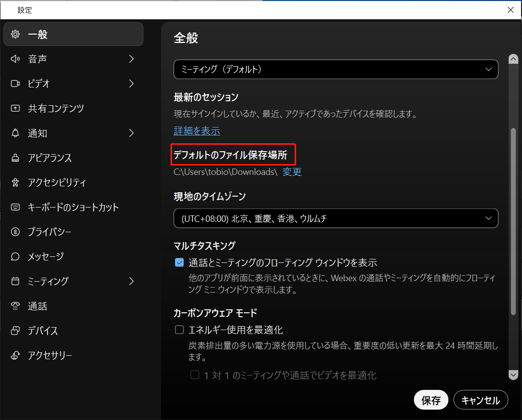Click the appearance icon for アピアランス

coord(15,158)
